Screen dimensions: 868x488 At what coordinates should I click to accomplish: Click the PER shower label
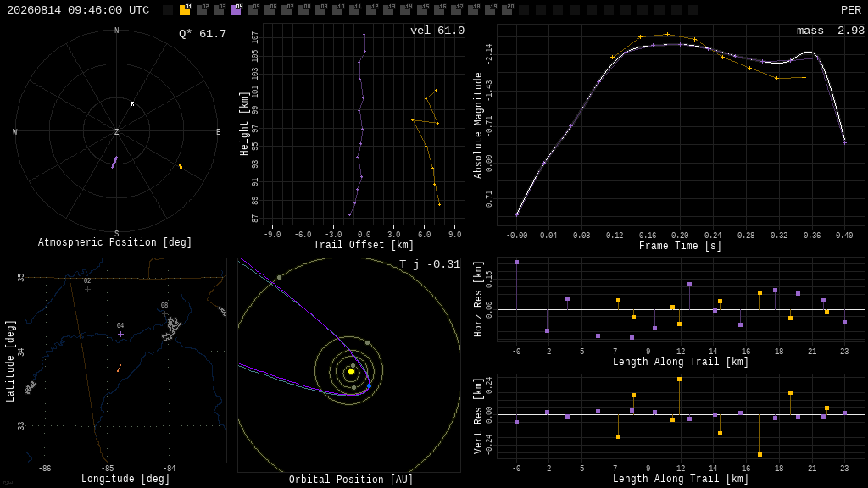[851, 10]
